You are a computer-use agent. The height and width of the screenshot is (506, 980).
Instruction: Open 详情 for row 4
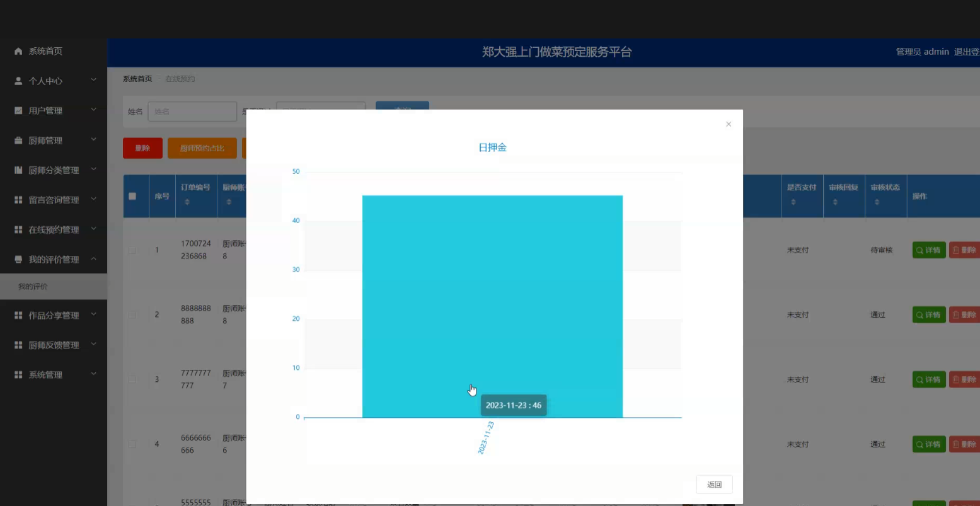pos(929,444)
